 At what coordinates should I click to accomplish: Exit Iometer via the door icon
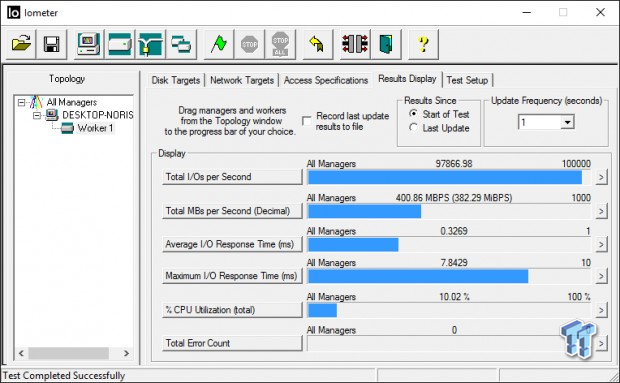386,44
